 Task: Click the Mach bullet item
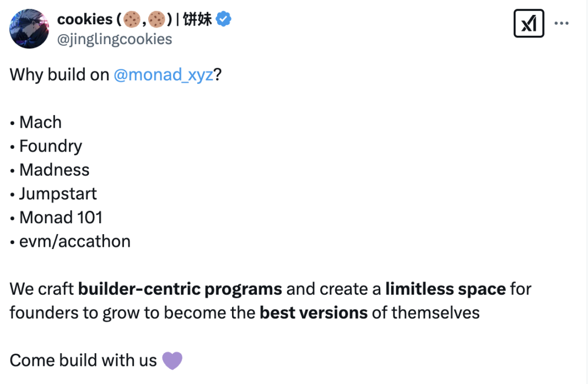40,122
